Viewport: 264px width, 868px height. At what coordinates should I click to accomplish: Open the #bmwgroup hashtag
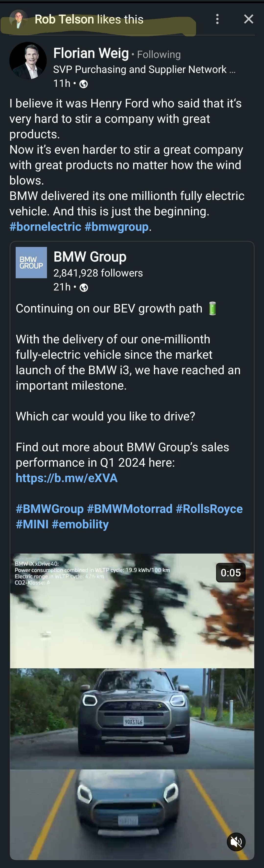[x=116, y=227]
